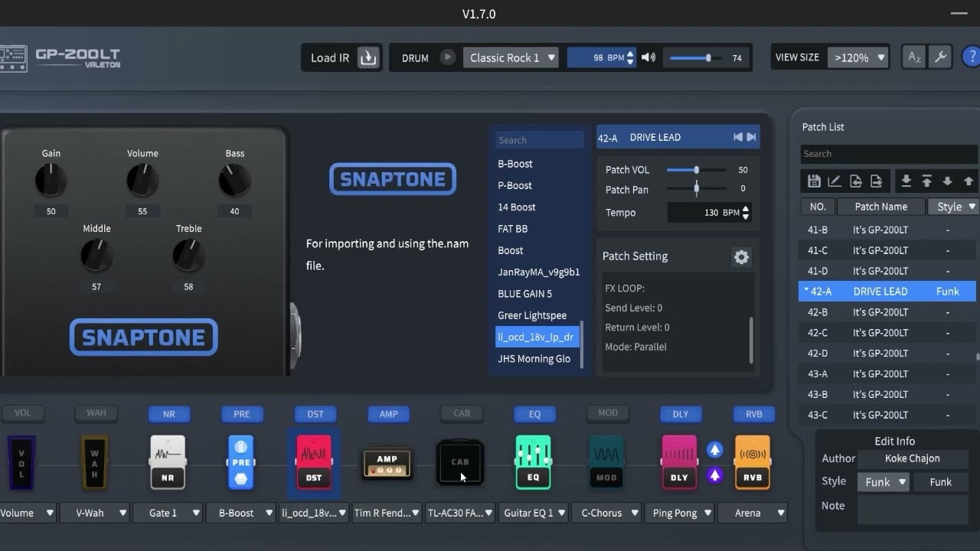980x551 pixels.
Task: Select the blue PRE pedal
Action: [240, 462]
